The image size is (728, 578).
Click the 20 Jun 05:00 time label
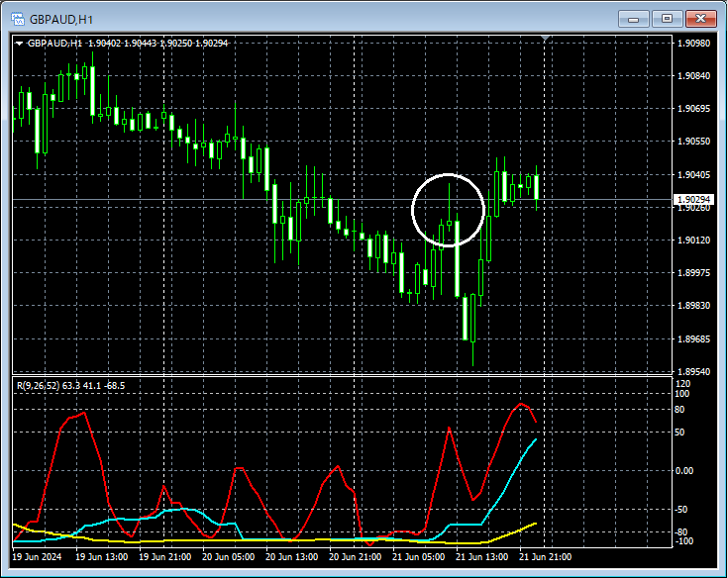228,556
